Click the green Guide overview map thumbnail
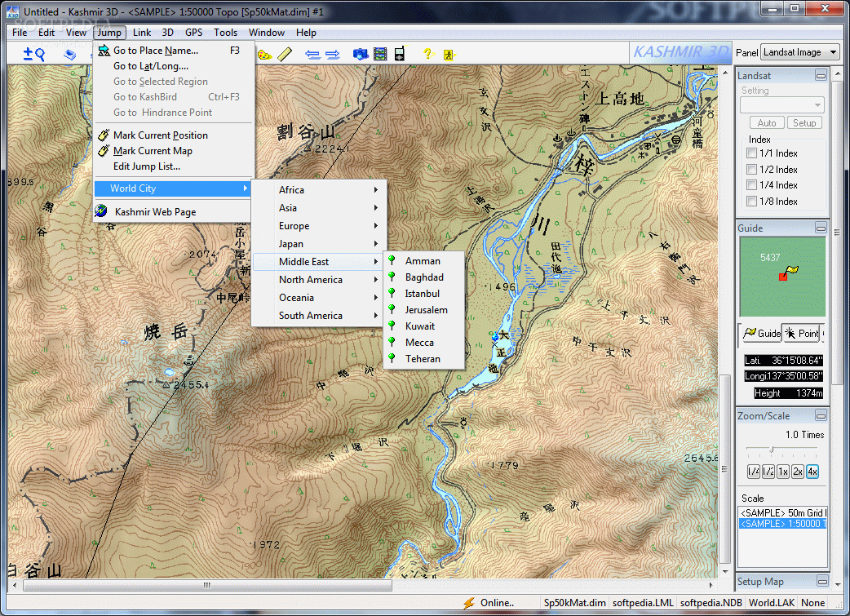 tap(782, 277)
